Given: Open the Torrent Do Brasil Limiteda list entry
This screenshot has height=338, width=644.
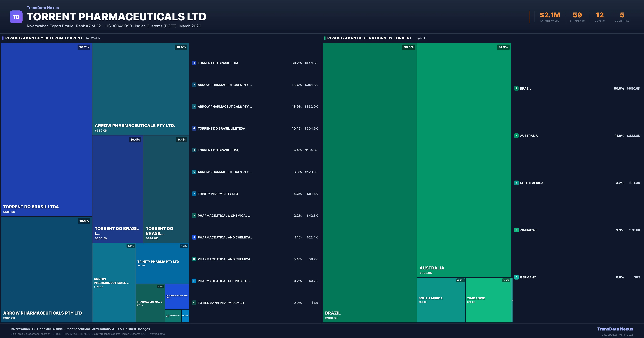Looking at the screenshot, I should tap(221, 128).
